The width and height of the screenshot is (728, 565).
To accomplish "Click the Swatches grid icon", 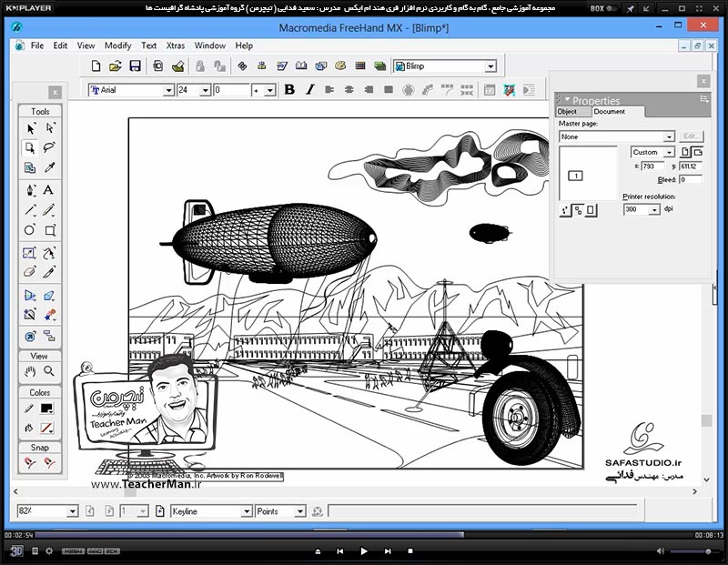I will 360,66.
